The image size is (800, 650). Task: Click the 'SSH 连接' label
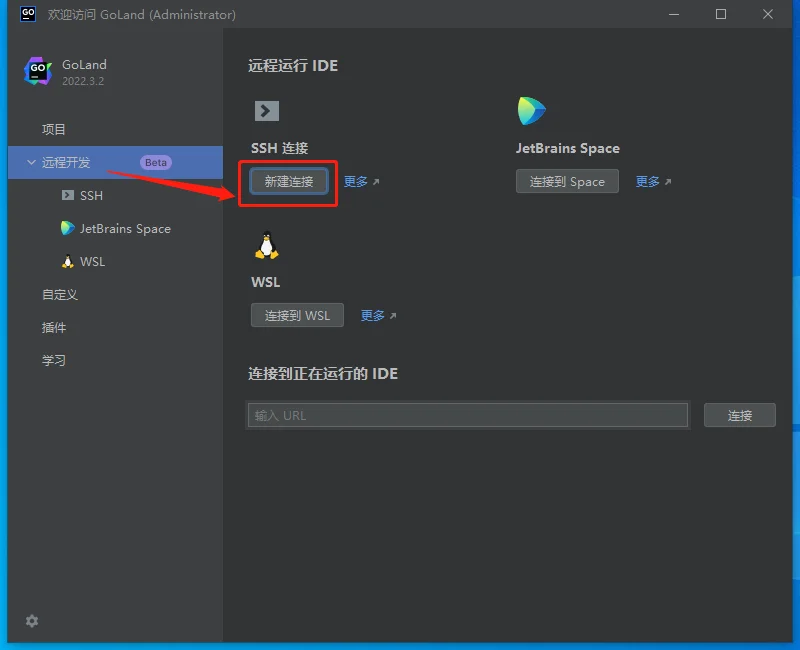(x=280, y=148)
